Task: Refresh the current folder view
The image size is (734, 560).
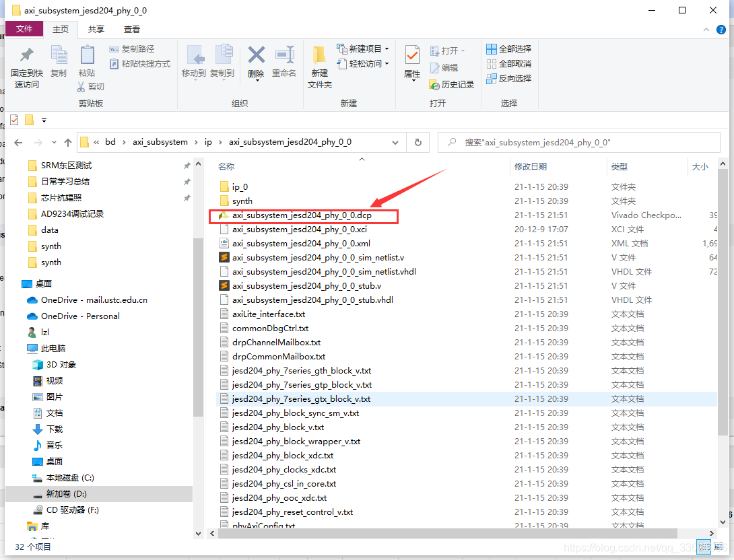Action: click(418, 142)
